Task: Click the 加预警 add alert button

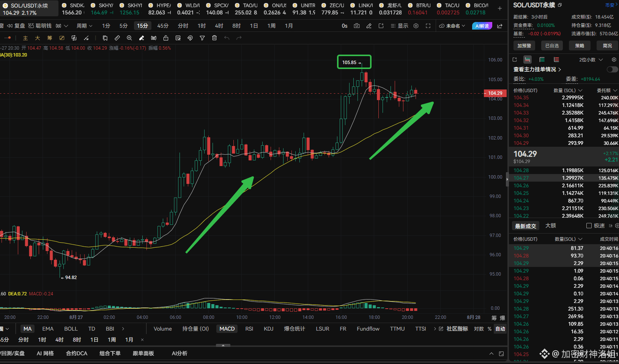Action: point(524,45)
